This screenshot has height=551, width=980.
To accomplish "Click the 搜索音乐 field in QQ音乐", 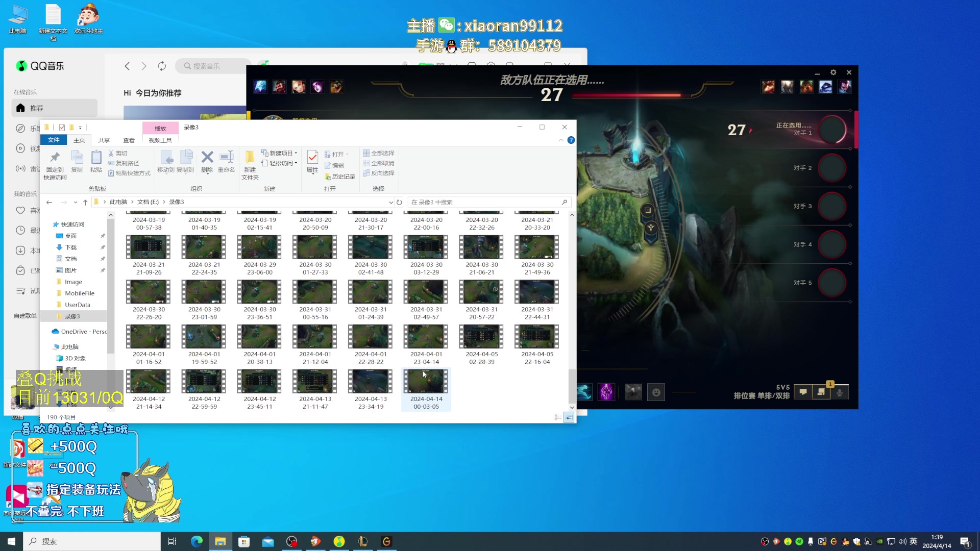I will tap(213, 66).
